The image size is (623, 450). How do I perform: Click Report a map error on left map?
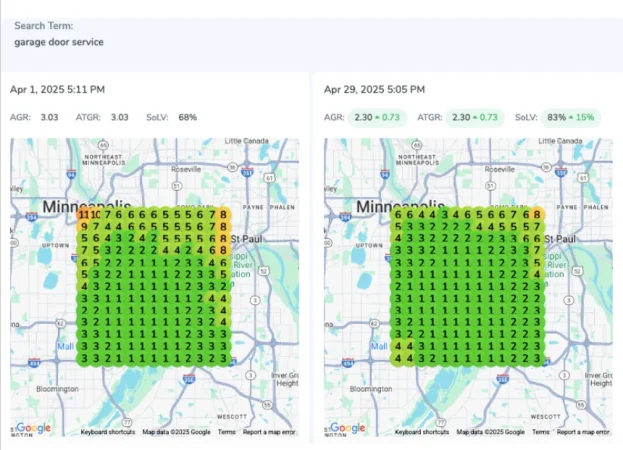point(269,432)
